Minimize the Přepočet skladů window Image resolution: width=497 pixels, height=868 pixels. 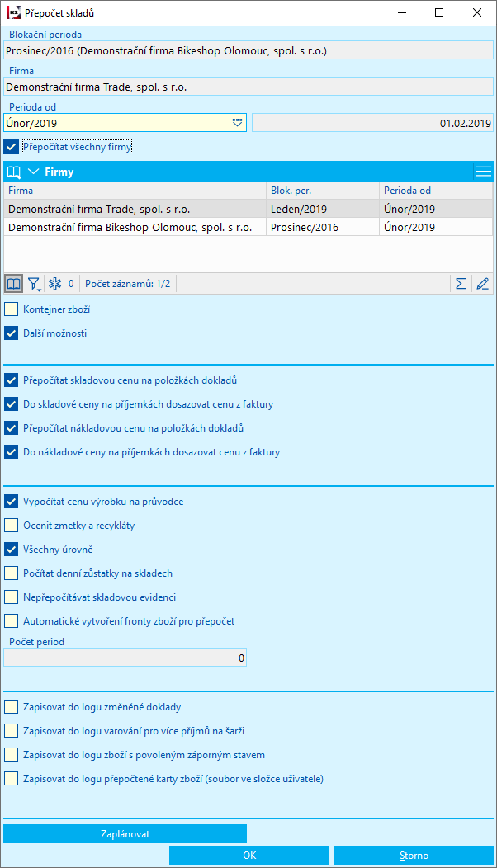click(x=402, y=12)
